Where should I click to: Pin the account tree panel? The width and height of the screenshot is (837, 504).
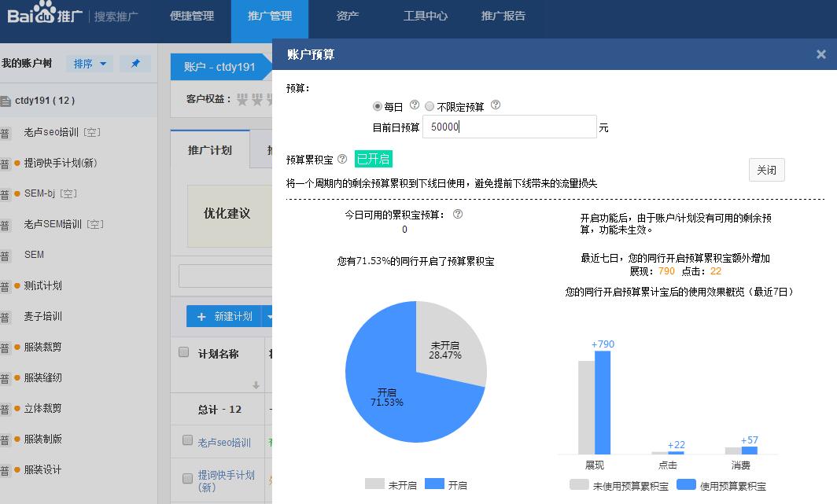[x=135, y=63]
